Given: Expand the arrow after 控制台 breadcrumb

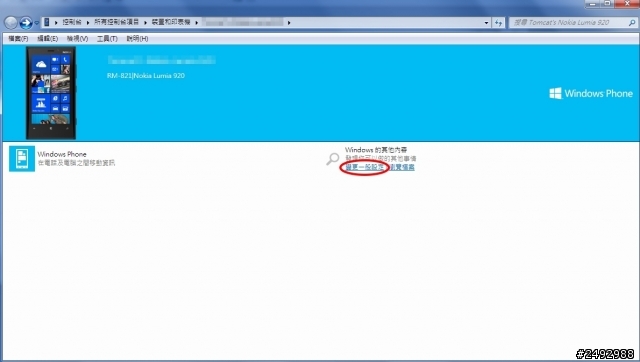Looking at the screenshot, I should pyautogui.click(x=88, y=22).
